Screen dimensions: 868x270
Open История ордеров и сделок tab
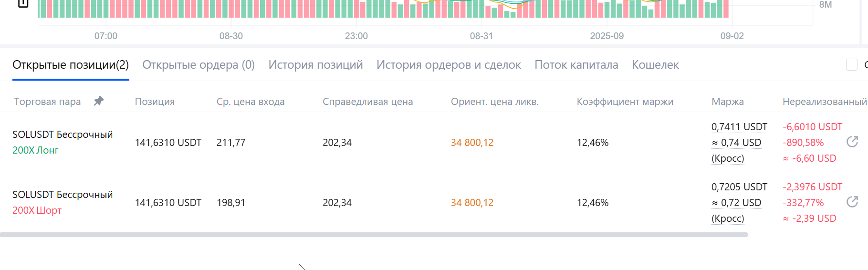tap(449, 65)
